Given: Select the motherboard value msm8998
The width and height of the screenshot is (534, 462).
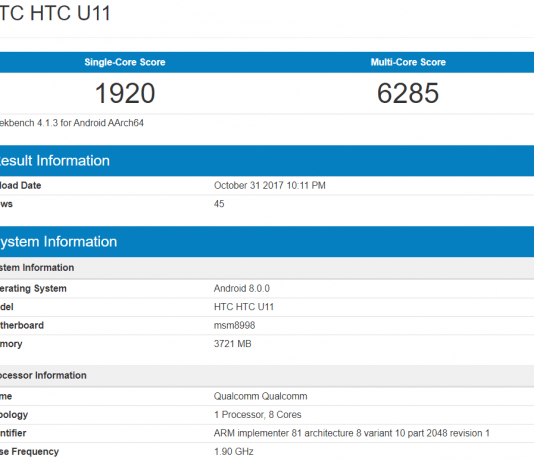Looking at the screenshot, I should [234, 325].
